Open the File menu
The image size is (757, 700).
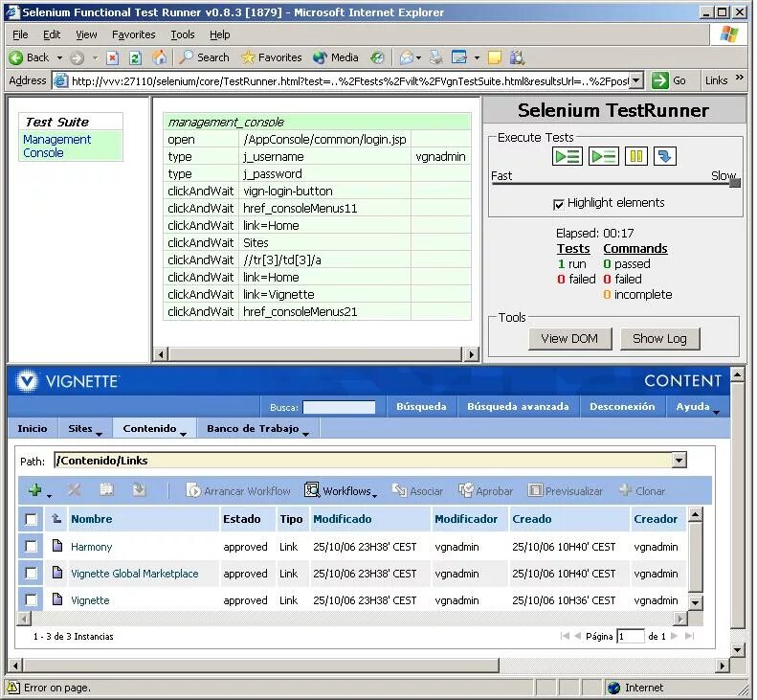[20, 34]
